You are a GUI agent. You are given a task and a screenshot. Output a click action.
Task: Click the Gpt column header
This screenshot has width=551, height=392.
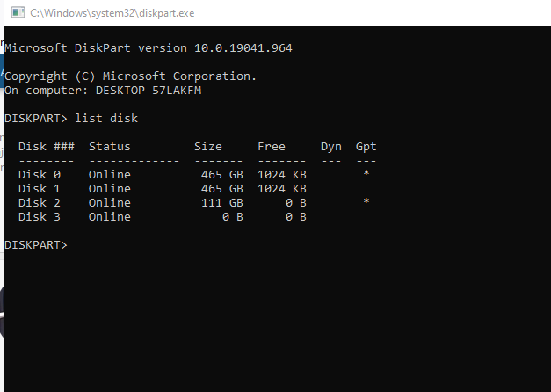click(x=366, y=146)
